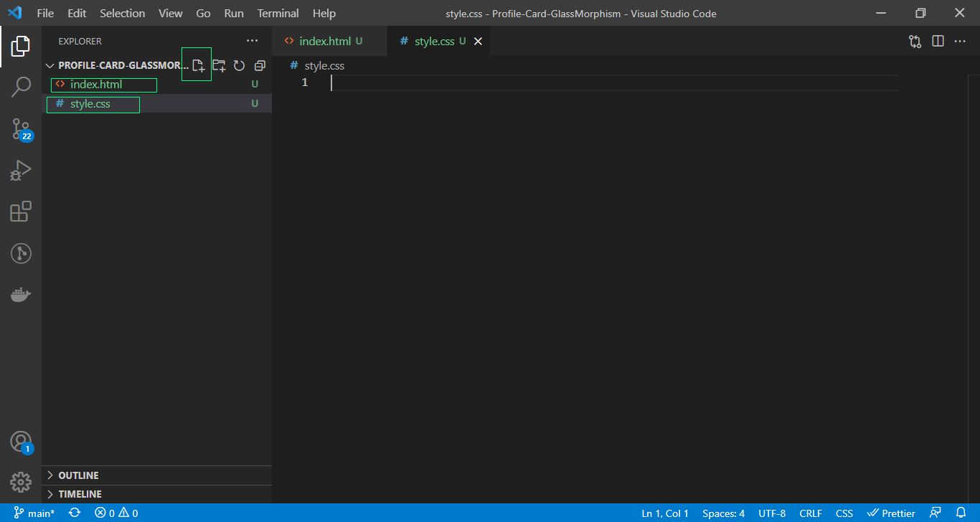Open the Run and Debug view
This screenshot has height=522, width=980.
pyautogui.click(x=21, y=171)
